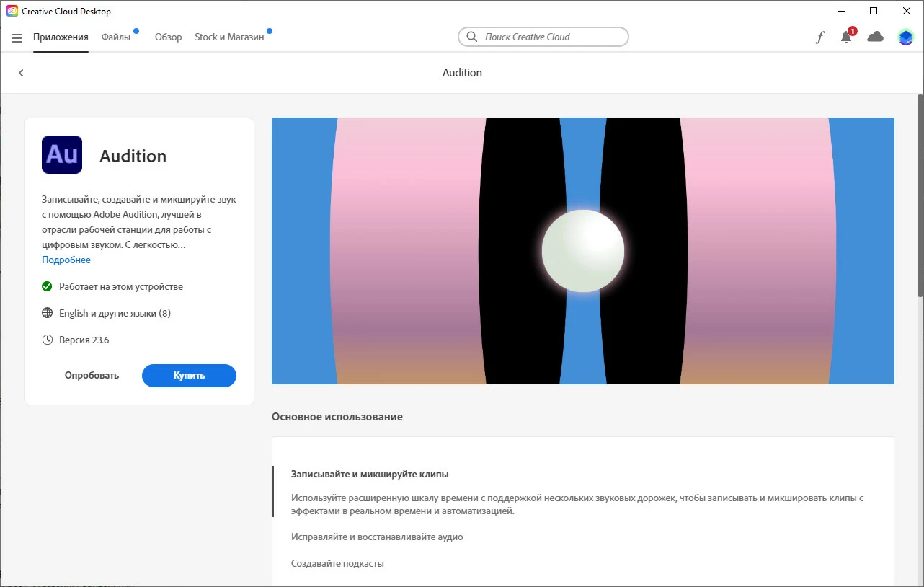924x587 pixels.
Task: Maximize the Creative Cloud Desktop window
Action: [x=874, y=12]
